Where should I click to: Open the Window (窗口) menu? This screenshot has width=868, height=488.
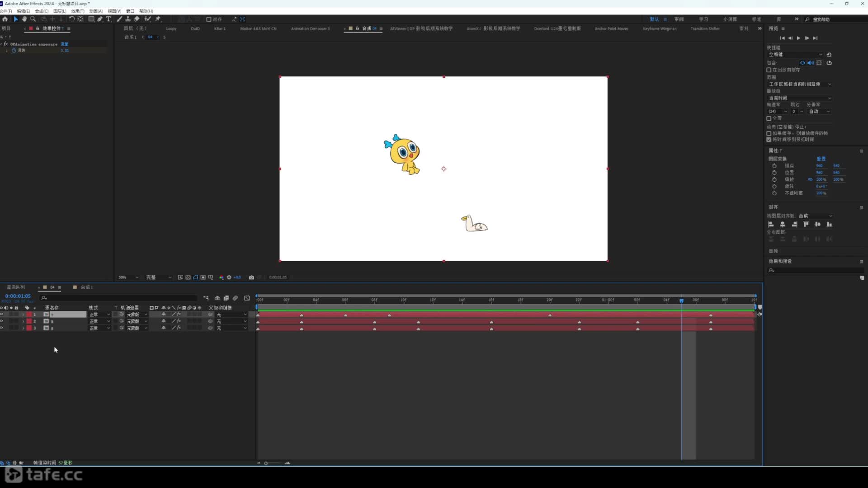[x=130, y=11]
